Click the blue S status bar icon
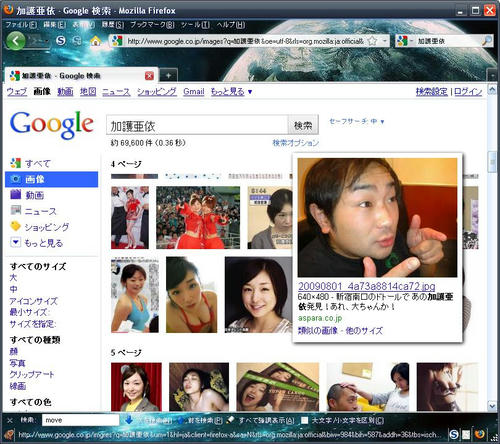The image size is (500, 444). (x=454, y=434)
